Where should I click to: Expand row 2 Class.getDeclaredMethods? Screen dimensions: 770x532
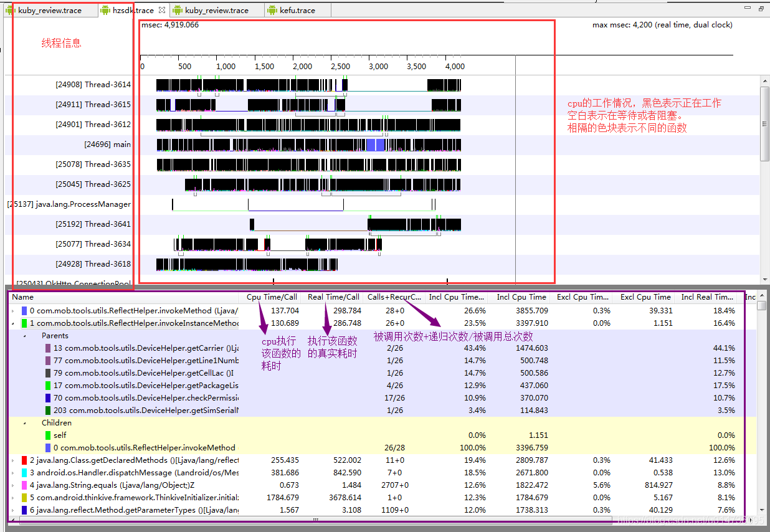(x=14, y=460)
